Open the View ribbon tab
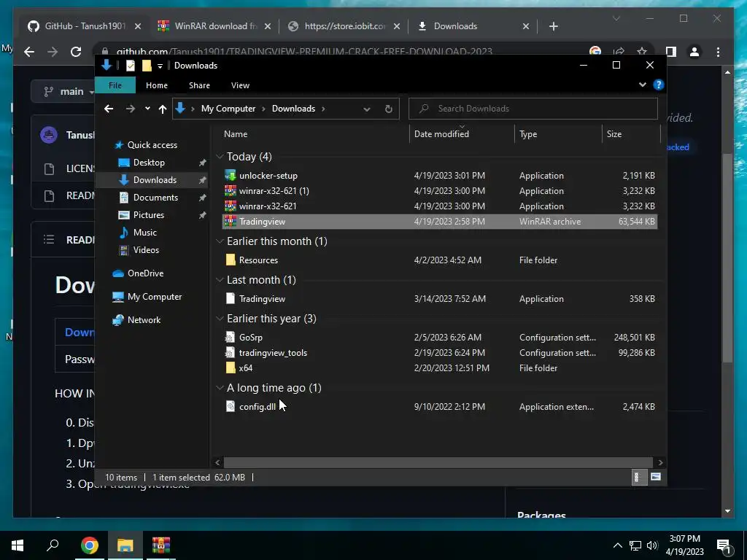 (x=240, y=85)
